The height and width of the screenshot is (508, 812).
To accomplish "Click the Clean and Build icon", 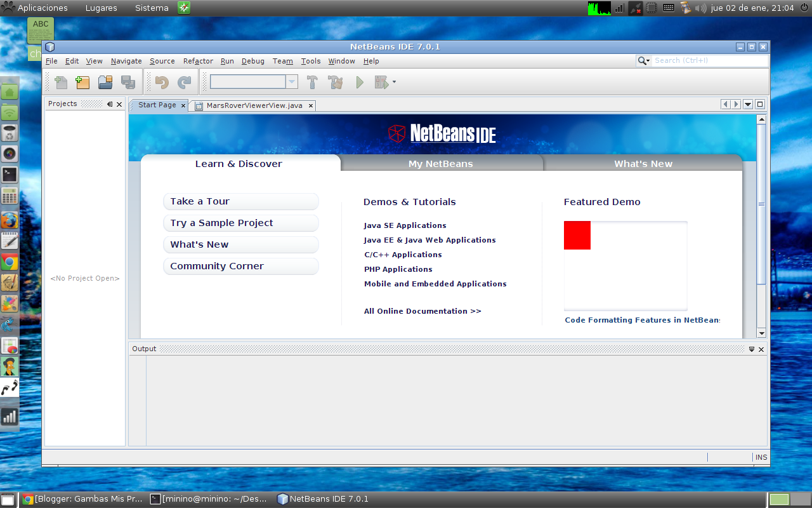I will click(335, 82).
